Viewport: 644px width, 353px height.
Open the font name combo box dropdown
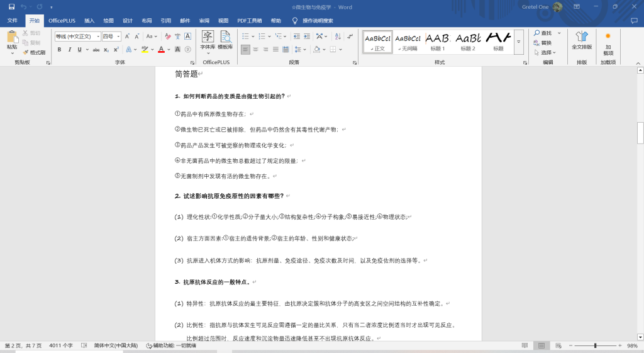[98, 36]
